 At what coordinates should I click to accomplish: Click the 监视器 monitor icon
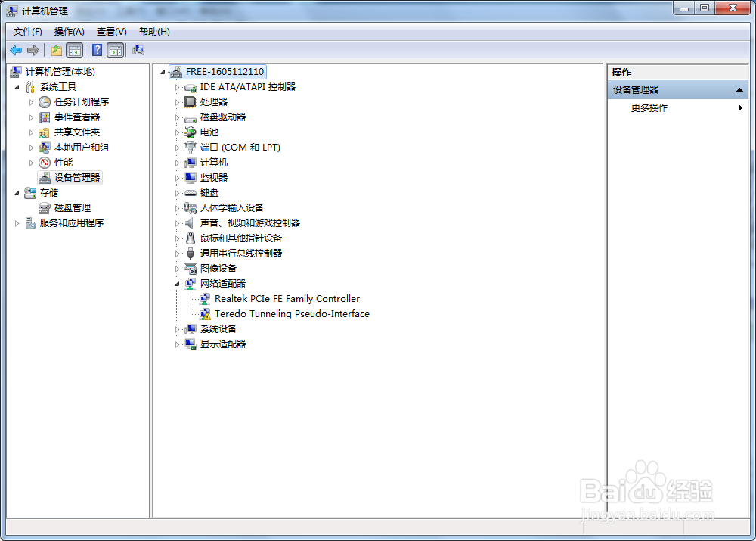click(191, 178)
